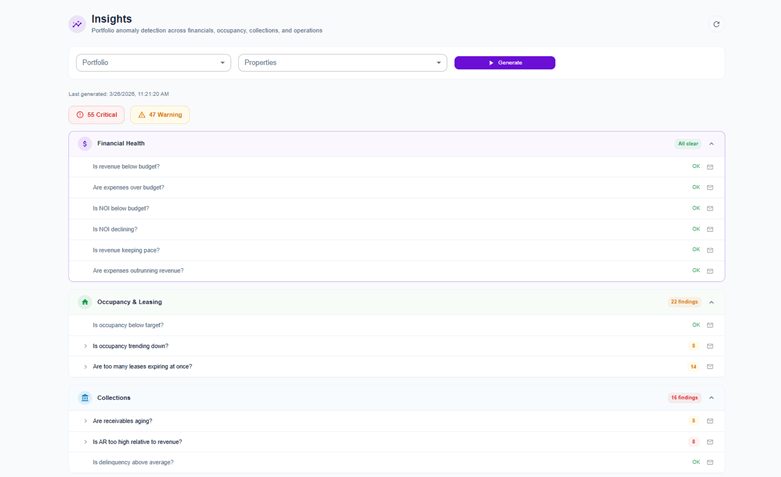
Task: Open the Properties dropdown
Action: click(342, 63)
